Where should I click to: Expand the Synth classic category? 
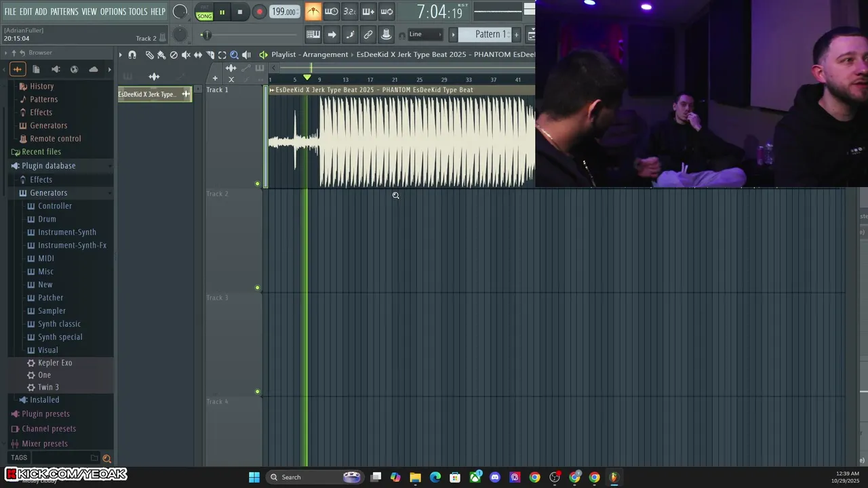(59, 324)
